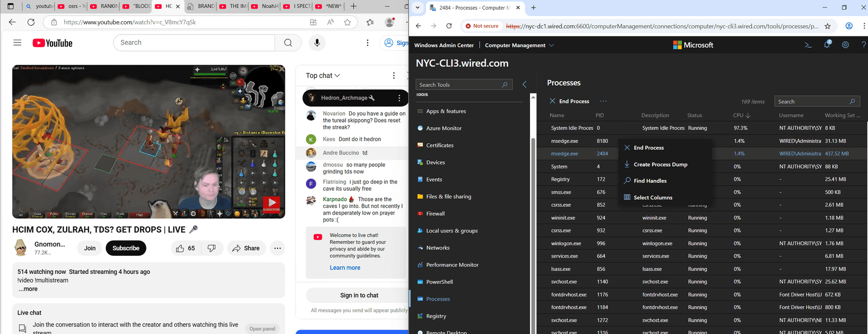Choose Find Handles in the context menu
This screenshot has height=334, width=868.
click(x=665, y=181)
